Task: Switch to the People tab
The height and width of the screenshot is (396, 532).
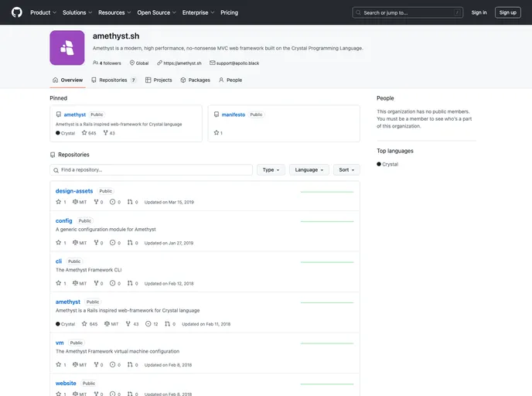Action: click(x=230, y=80)
